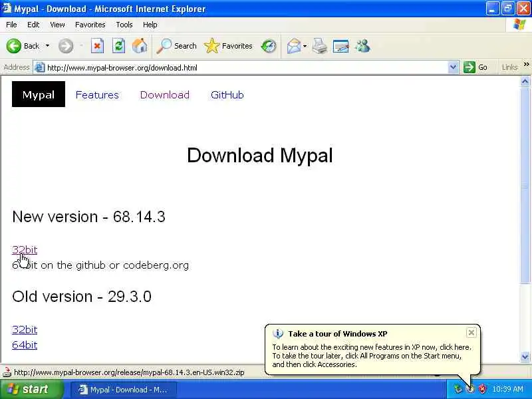Print the page with printer icon

point(320,46)
